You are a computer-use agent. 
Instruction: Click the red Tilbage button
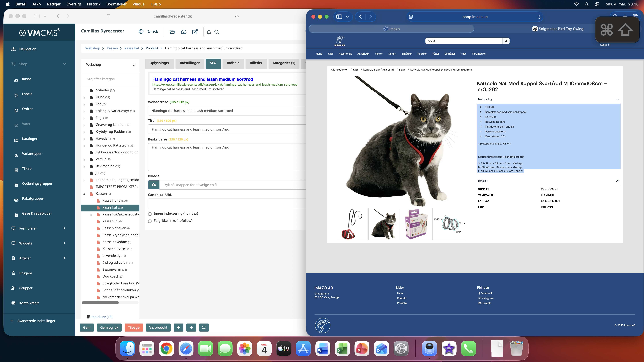134,327
